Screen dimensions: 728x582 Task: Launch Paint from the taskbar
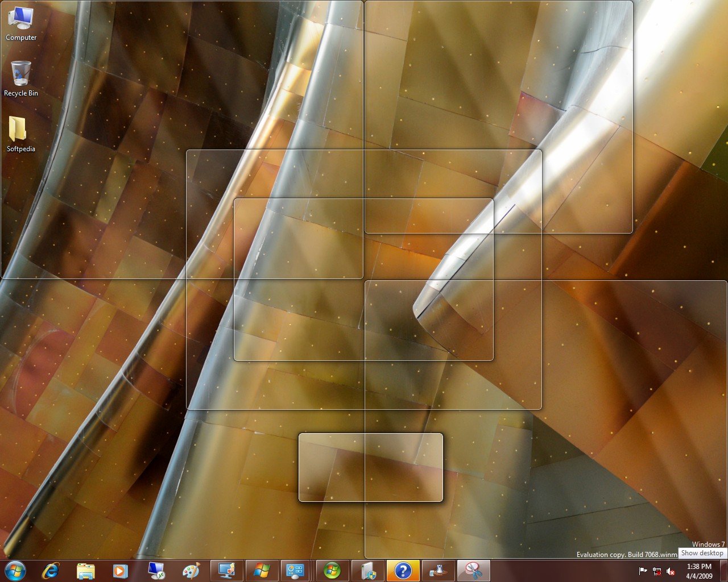(191, 571)
